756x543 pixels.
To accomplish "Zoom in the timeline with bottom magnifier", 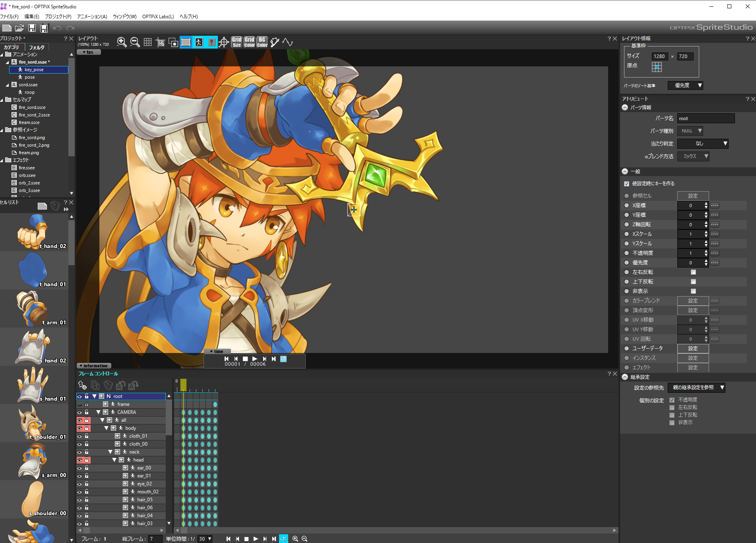I will click(x=295, y=539).
